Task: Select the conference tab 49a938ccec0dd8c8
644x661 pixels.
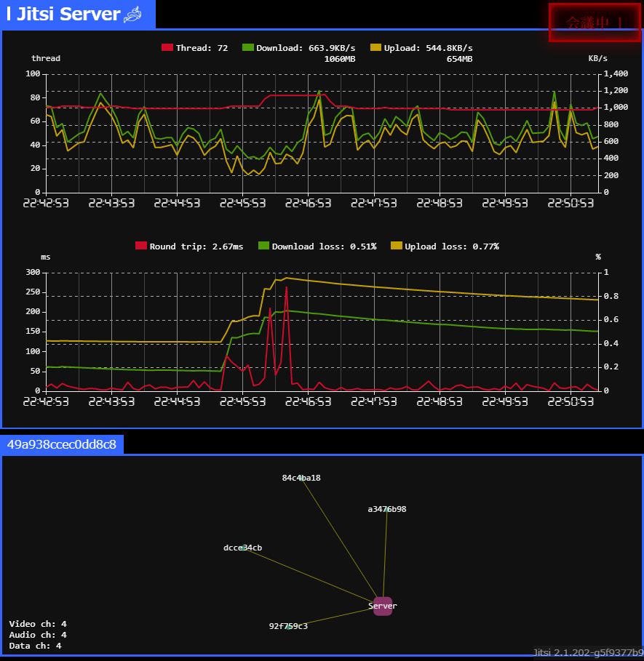Action: point(62,445)
